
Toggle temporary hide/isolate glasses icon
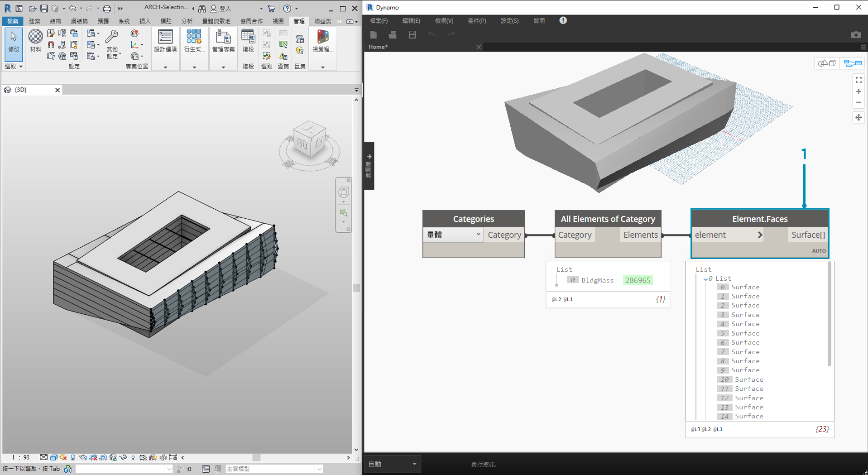[x=123, y=457]
